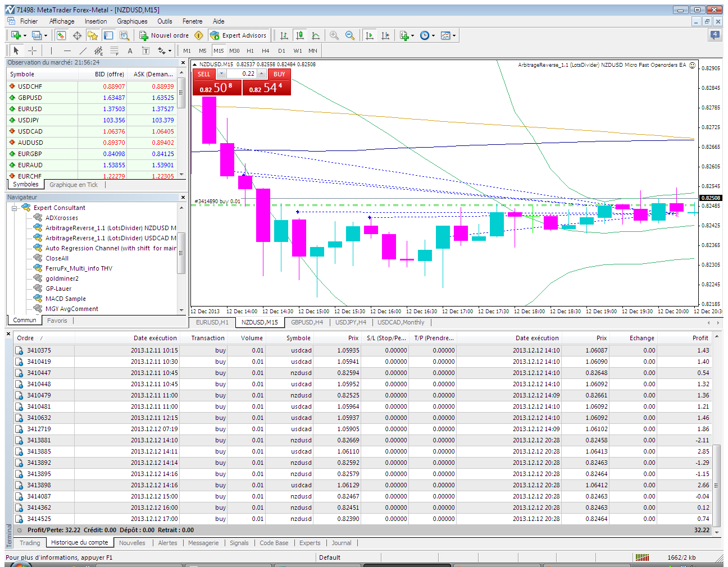
Task: Open the Strategy Tester icon
Action: tap(125, 35)
